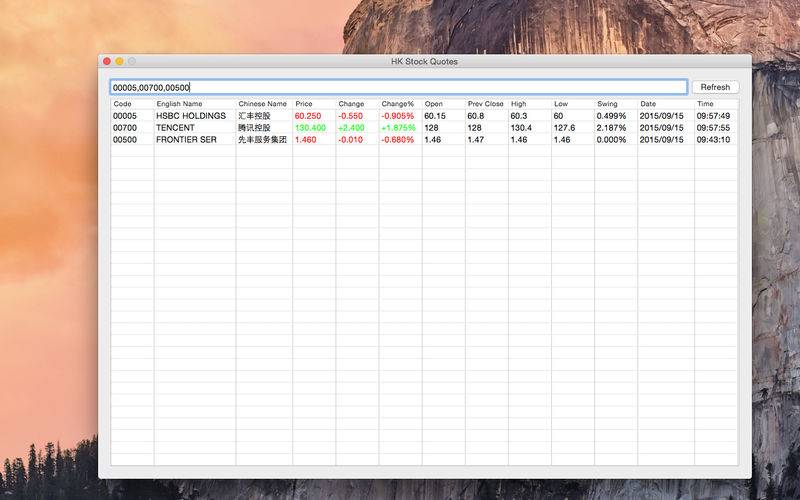Click the Chinese Name column header
This screenshot has height=500, width=800.
263,104
